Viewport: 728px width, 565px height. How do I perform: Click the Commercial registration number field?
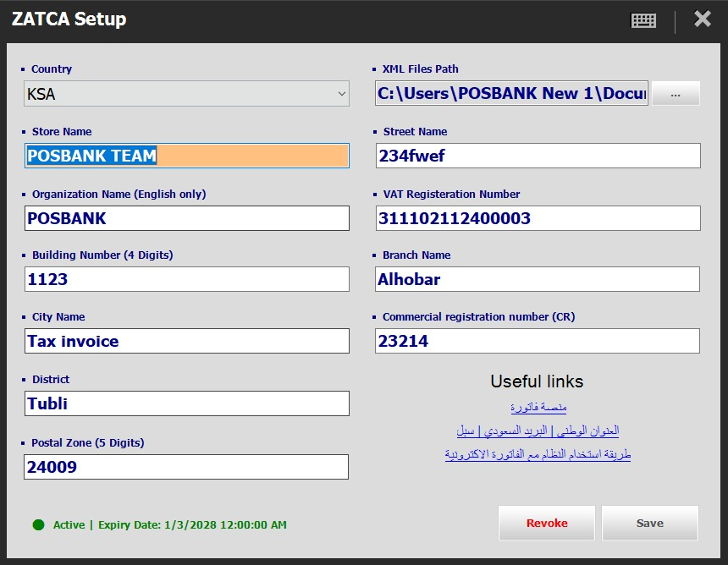538,341
